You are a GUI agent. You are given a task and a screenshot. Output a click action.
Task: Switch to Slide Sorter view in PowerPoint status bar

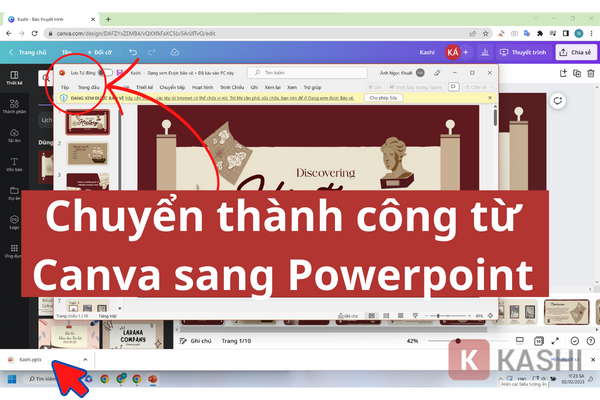point(386,316)
